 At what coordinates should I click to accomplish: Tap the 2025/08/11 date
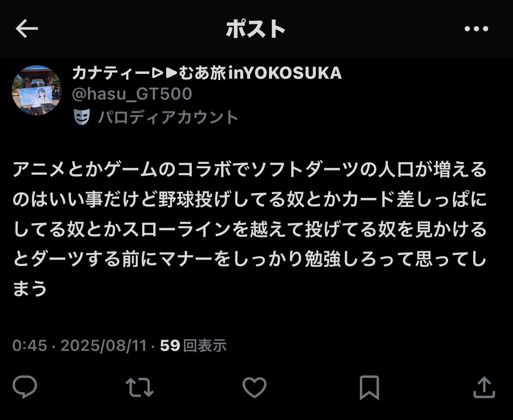(104, 345)
